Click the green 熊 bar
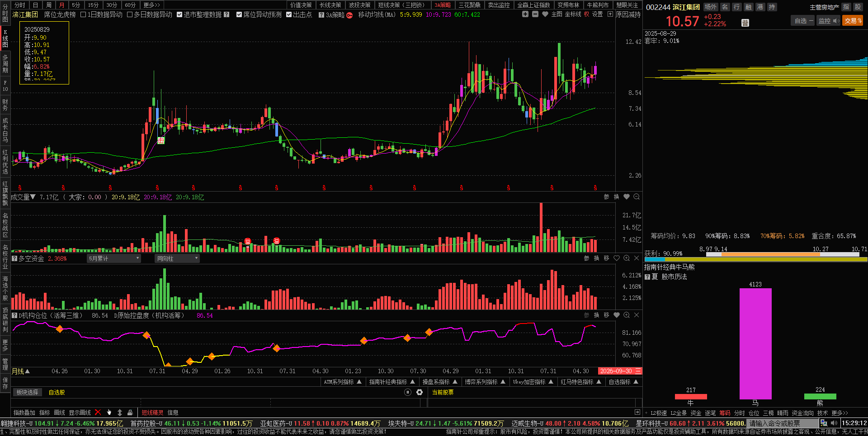This screenshot has width=868, height=436. (x=820, y=396)
